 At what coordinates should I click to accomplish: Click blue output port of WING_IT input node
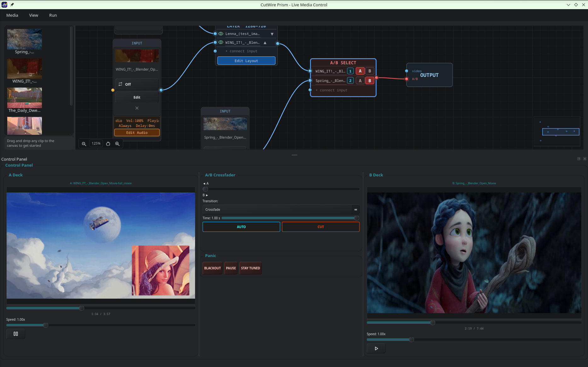(x=161, y=90)
